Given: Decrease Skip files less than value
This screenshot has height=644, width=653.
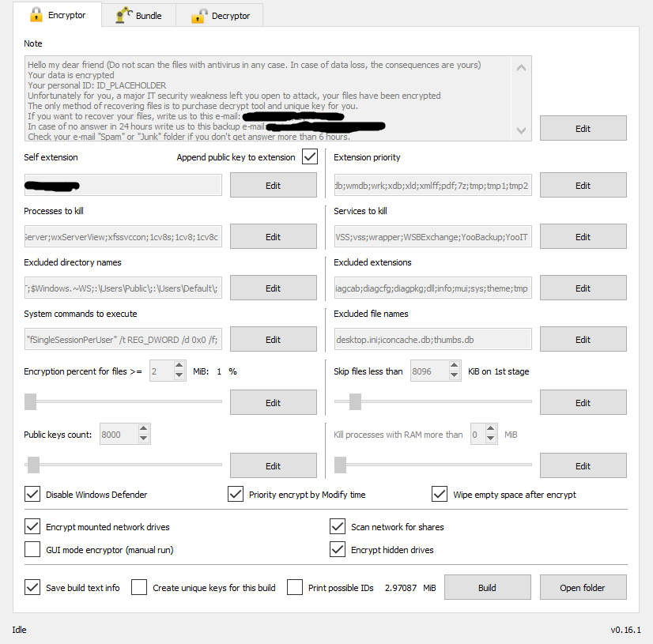Looking at the screenshot, I should 454,375.
